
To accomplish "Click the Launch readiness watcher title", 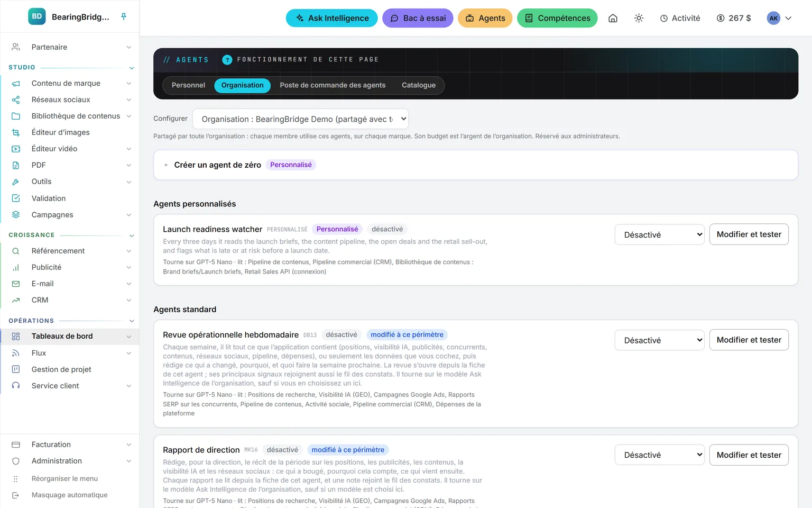I will click(213, 229).
